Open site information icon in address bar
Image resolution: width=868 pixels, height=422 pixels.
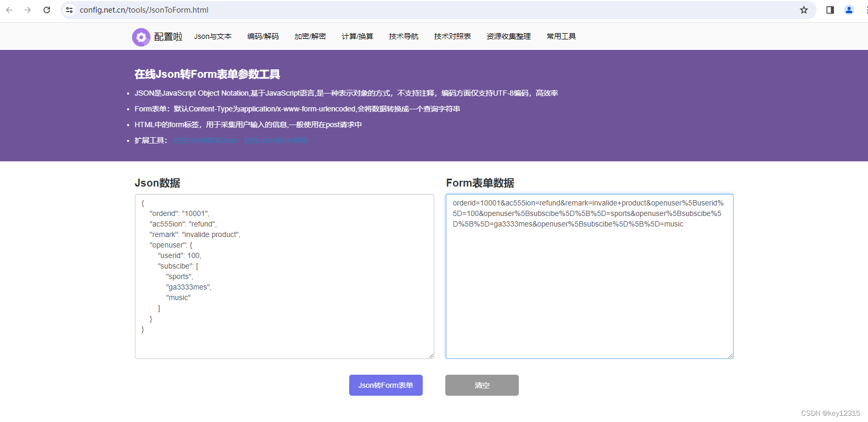69,10
